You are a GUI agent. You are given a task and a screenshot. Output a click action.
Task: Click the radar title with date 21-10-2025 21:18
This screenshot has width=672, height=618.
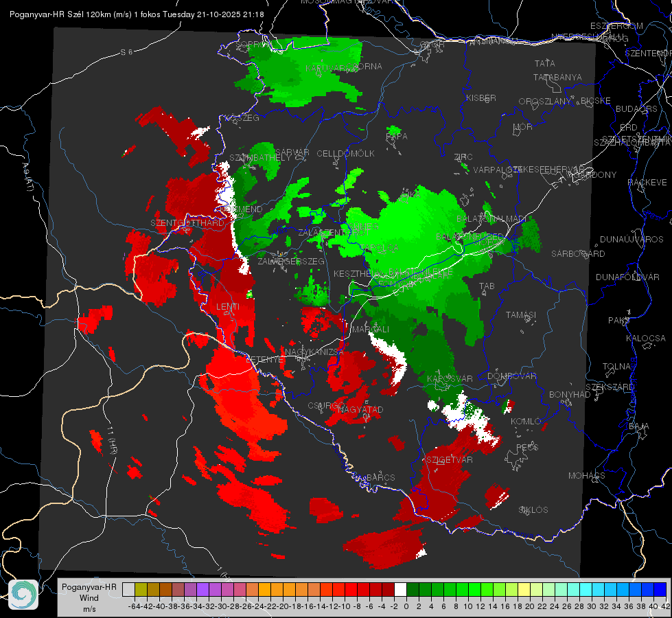coord(137,14)
